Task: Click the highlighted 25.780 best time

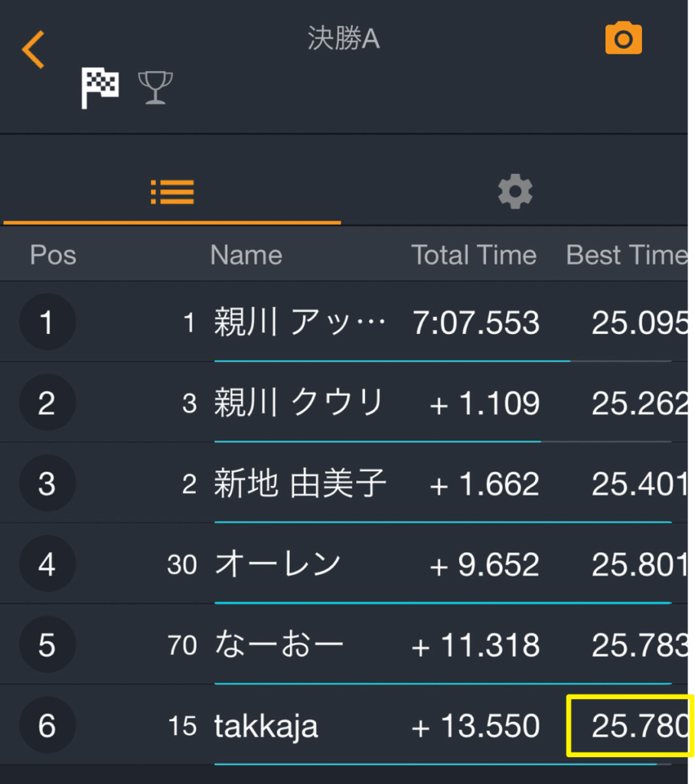Action: pyautogui.click(x=630, y=726)
